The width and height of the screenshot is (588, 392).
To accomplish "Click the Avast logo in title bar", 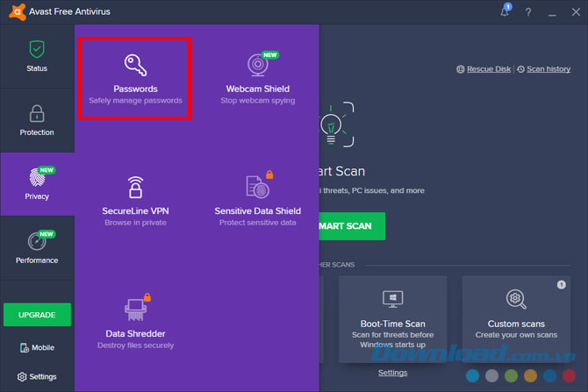I will click(17, 12).
